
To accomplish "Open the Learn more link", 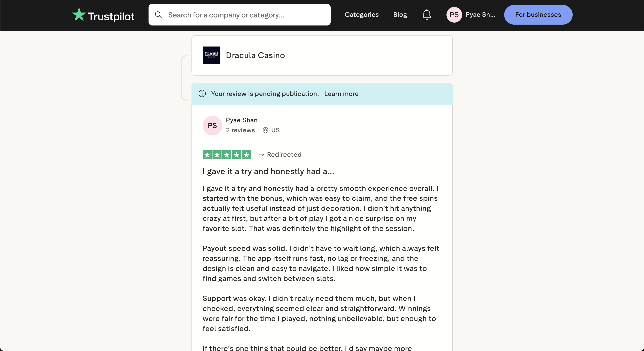I will point(341,94).
